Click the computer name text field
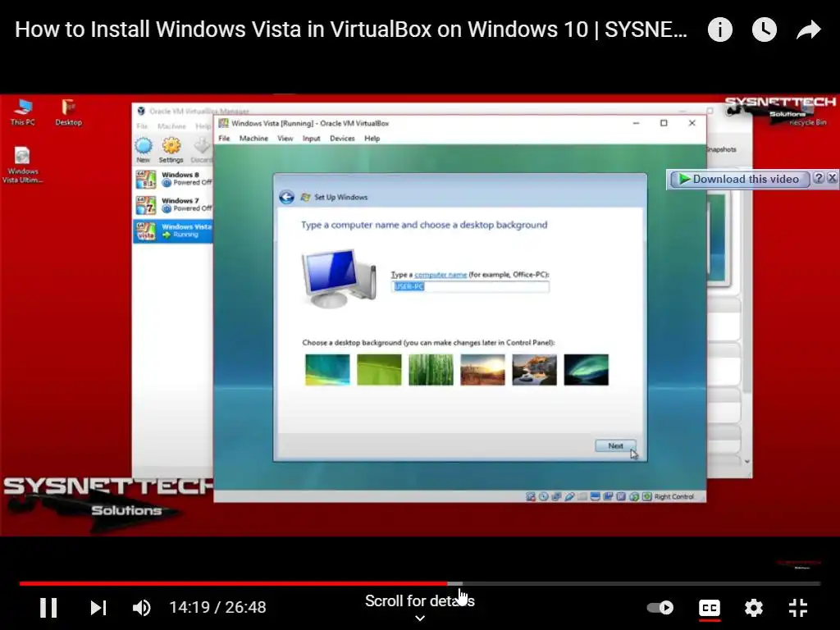 point(470,286)
